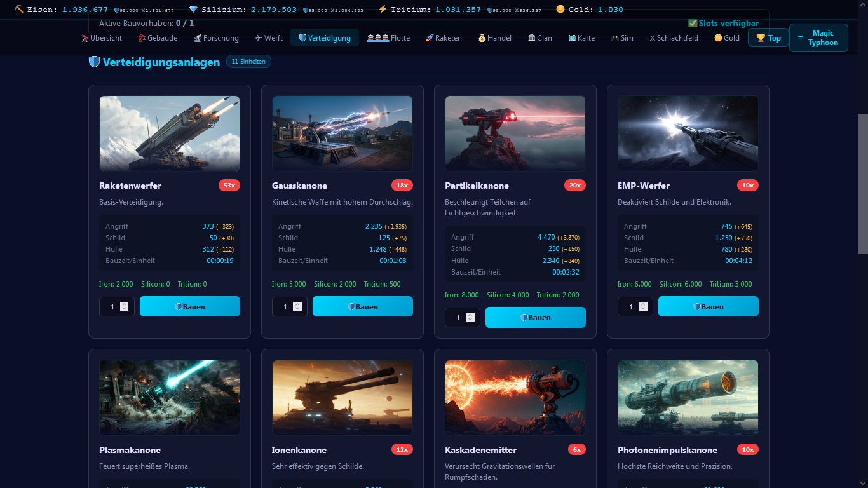This screenshot has width=868, height=488.
Task: Click the Raketenwerfer quantity field
Action: click(116, 307)
